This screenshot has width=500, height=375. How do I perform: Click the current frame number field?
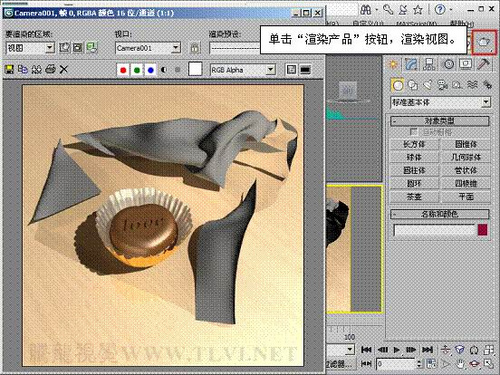point(396,364)
